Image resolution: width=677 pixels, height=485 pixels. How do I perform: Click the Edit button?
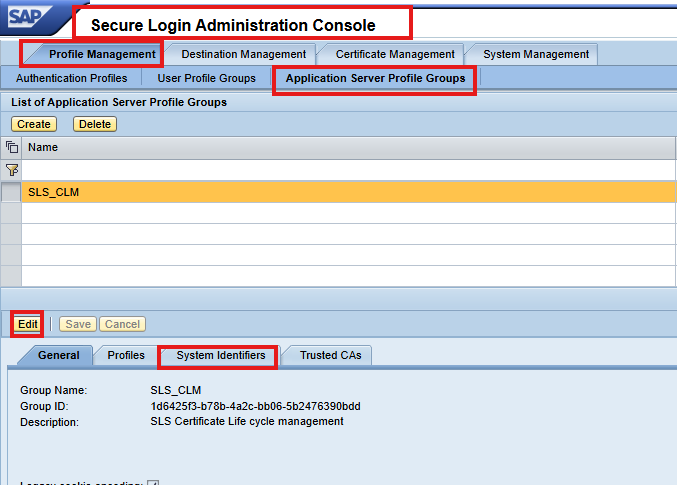(x=27, y=324)
